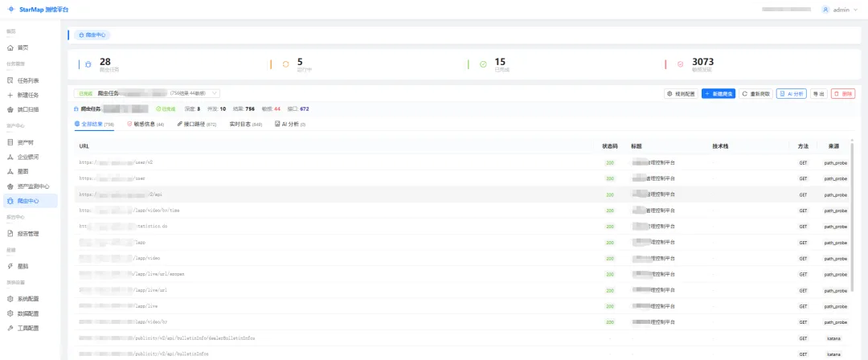
Task: Click the 重新爬取 button
Action: (756, 94)
